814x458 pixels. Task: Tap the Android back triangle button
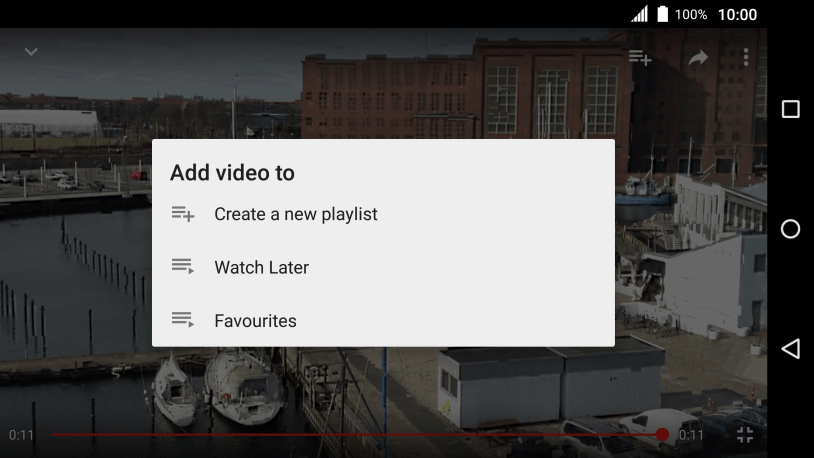791,348
